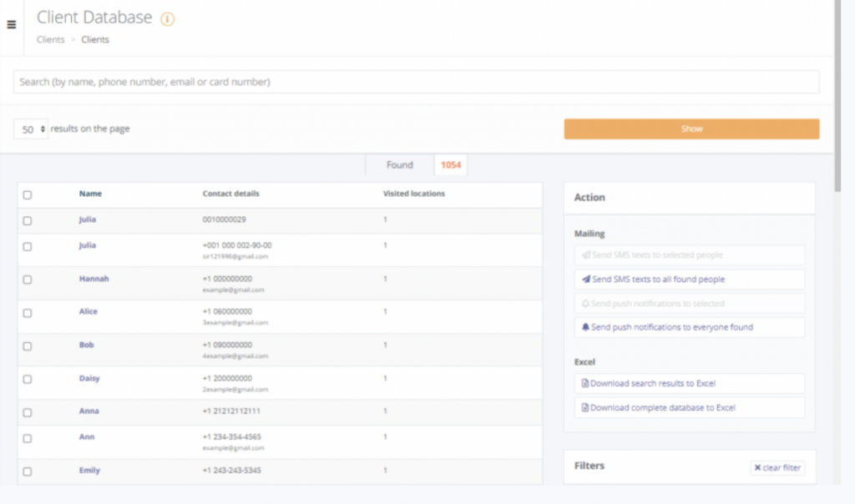Open Emily's client record
Viewport: 855px width, 504px height.
click(x=89, y=471)
